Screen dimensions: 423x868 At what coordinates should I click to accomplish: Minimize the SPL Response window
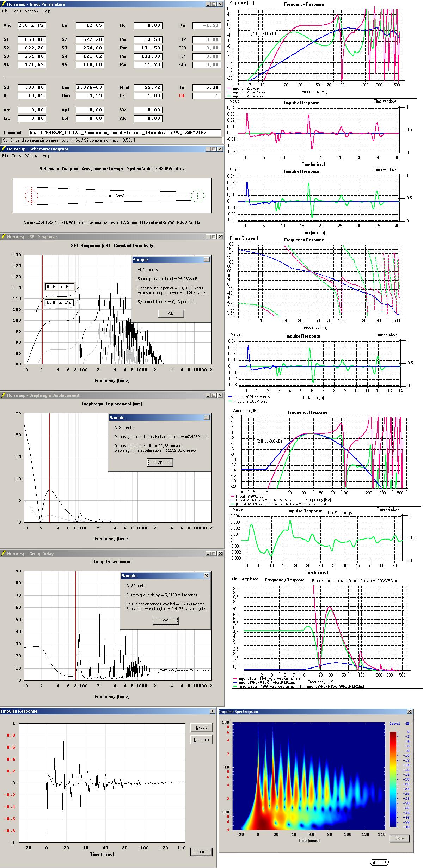pyautogui.click(x=208, y=237)
